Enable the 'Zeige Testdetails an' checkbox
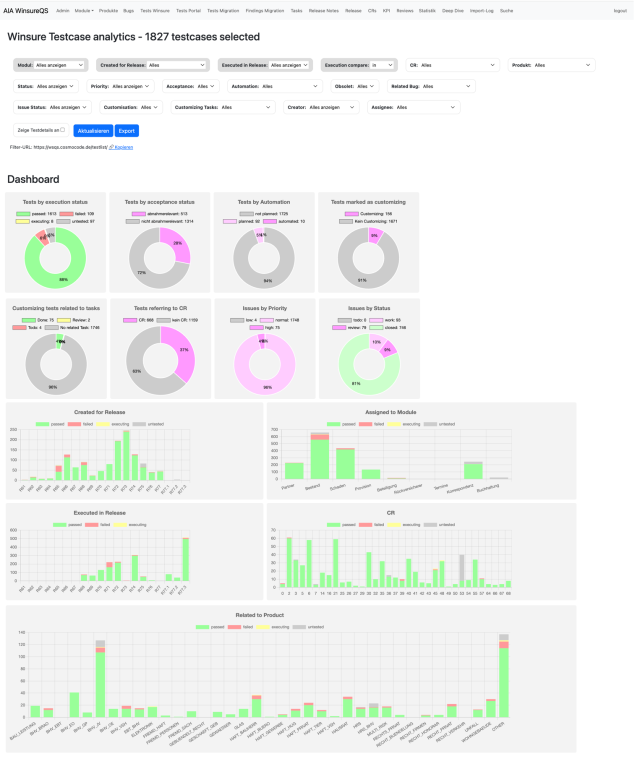This screenshot has width=640, height=761. (x=62, y=129)
